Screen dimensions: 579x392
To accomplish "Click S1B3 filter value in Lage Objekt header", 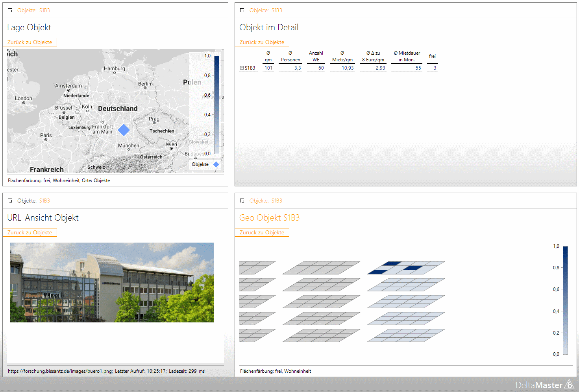I will point(44,10).
